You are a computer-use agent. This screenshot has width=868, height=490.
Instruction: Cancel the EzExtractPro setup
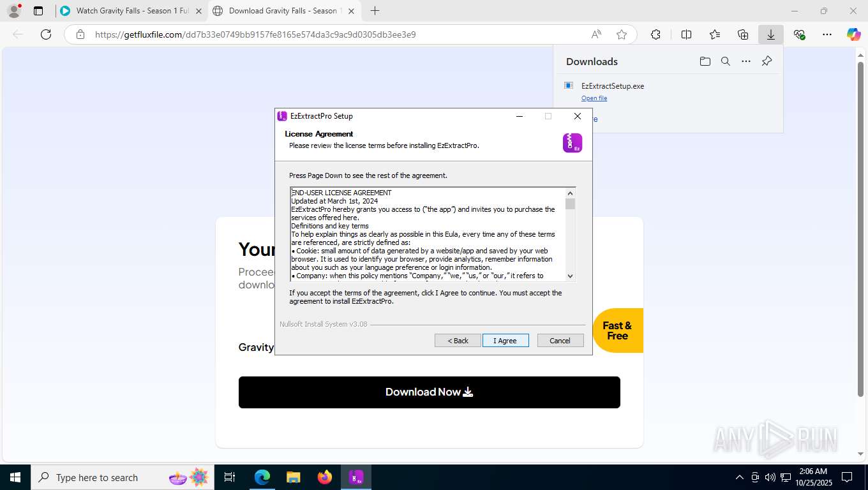click(560, 341)
